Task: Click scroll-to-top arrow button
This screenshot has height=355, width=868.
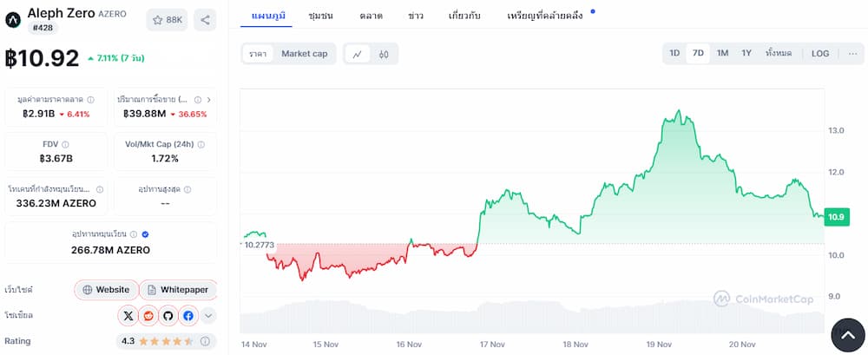Action: point(848,335)
